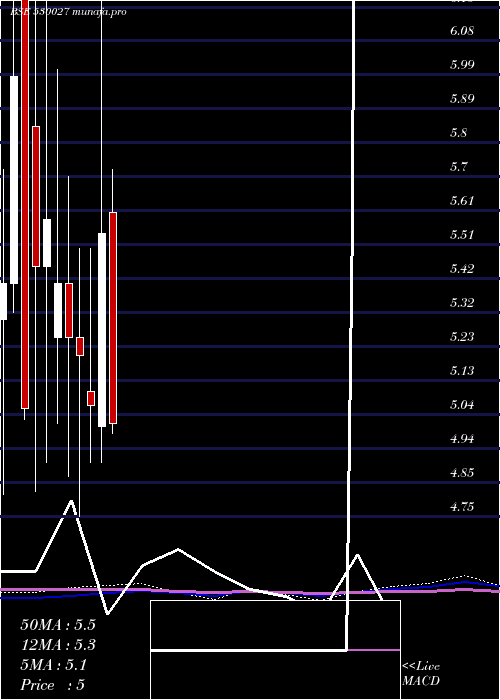Click the 12MA : 5.3 reading
The width and height of the screenshot is (500, 700).
coord(58,645)
